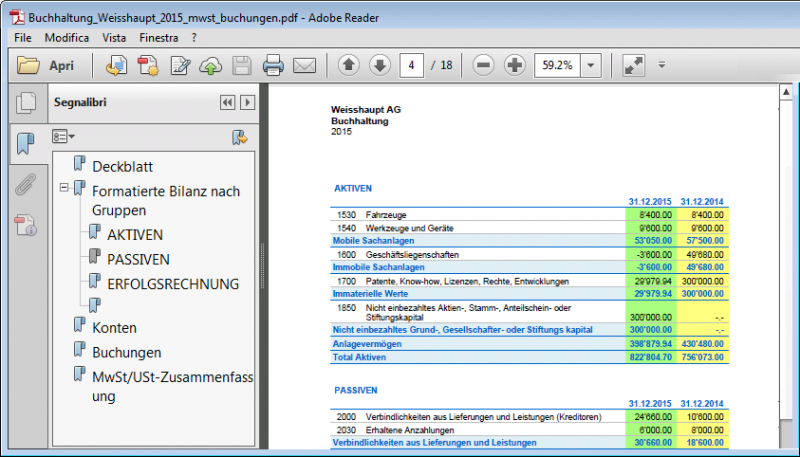Open the Finestra menu
800x457 pixels.
pyautogui.click(x=159, y=38)
